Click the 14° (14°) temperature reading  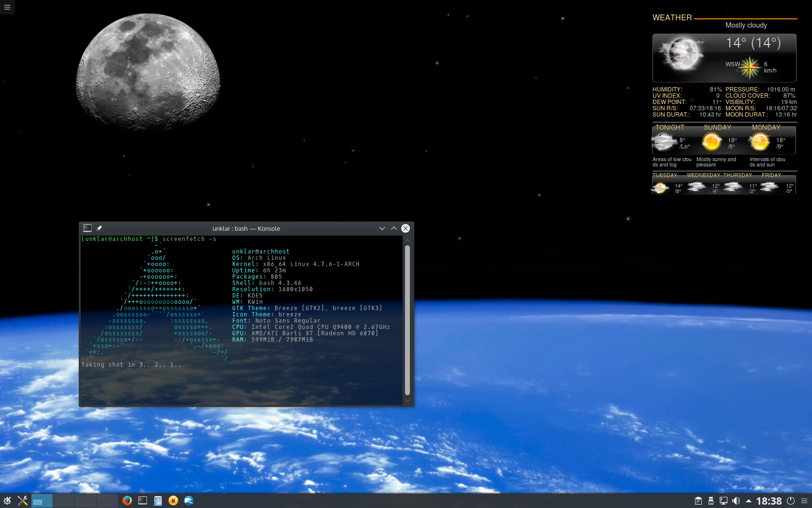(753, 43)
